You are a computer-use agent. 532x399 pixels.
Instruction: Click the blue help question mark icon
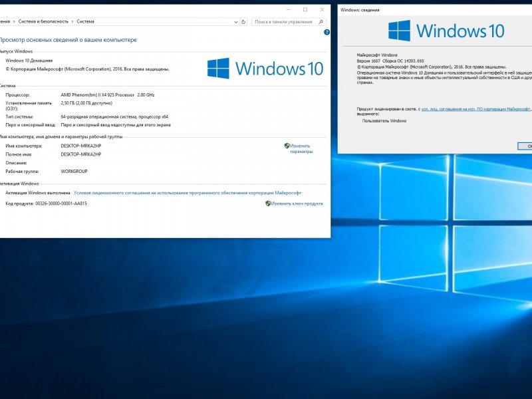tap(327, 32)
